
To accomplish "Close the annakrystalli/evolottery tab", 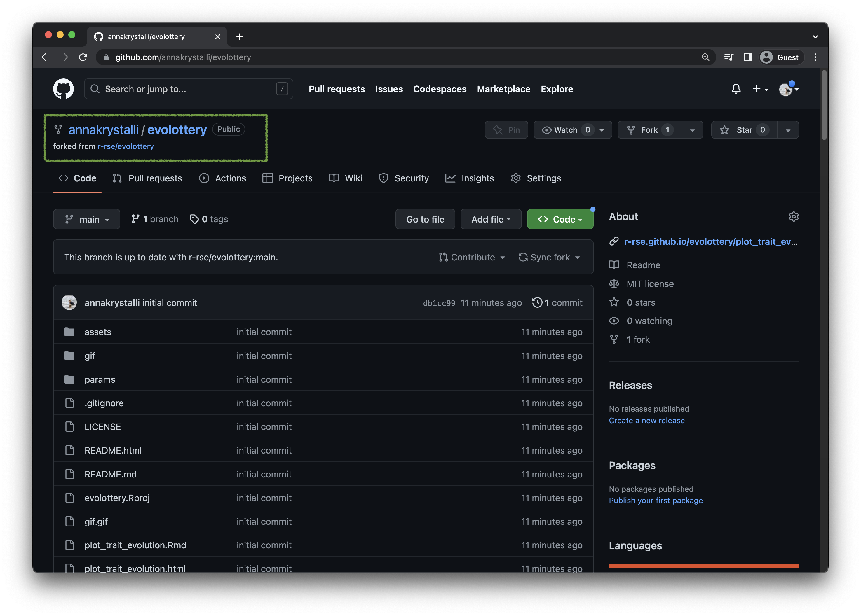I will (x=217, y=37).
